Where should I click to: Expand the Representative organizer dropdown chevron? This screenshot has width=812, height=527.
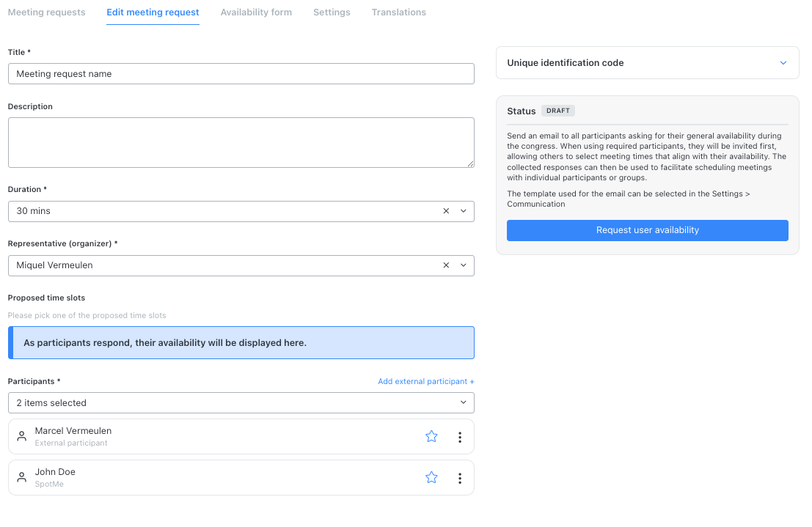[x=464, y=265]
